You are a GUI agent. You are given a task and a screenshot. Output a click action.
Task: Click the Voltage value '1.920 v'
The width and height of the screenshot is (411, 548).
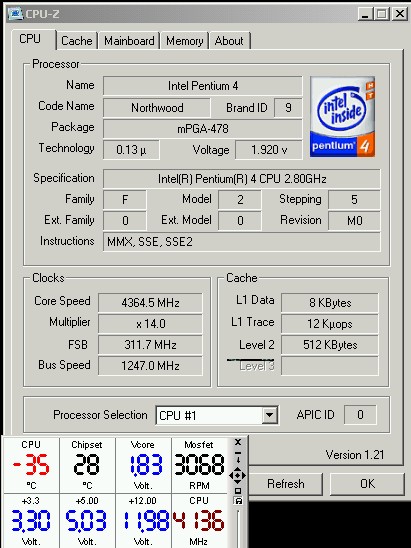269,150
